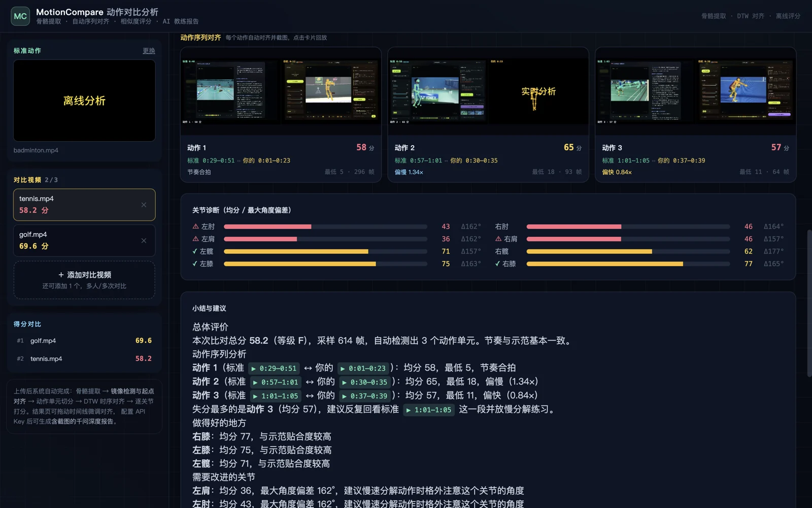Screen dimensions: 812x508
Task: Select #2 tennis.mp4 in score ranking
Action: pos(84,359)
